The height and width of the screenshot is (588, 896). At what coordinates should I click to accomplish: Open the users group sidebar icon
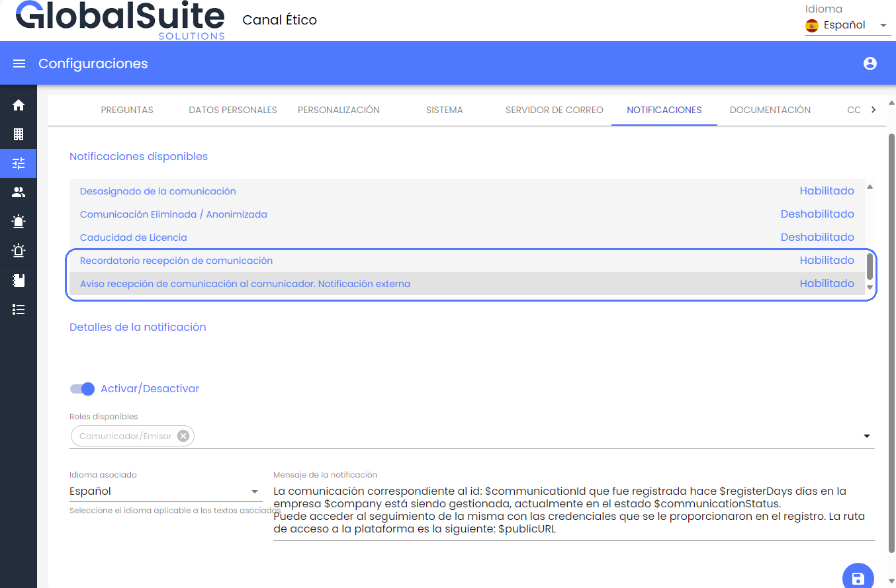[x=19, y=192]
